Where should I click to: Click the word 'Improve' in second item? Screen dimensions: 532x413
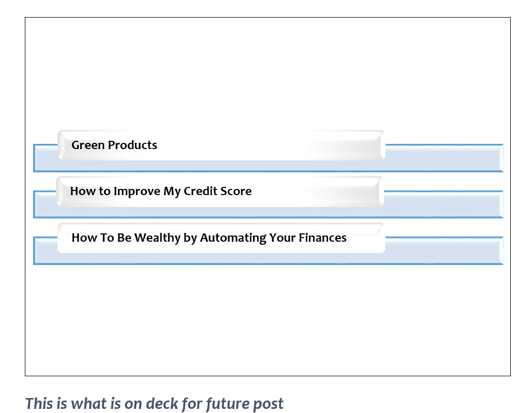(x=137, y=191)
